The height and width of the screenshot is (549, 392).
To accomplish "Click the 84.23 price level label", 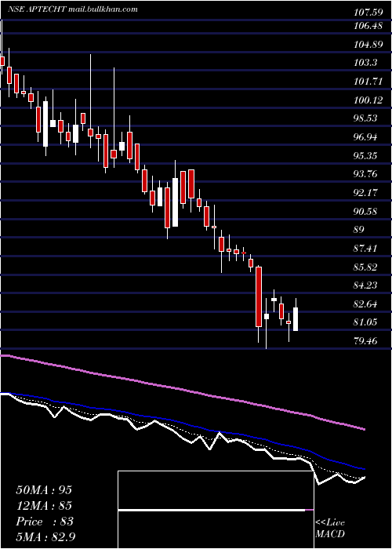I will [366, 285].
